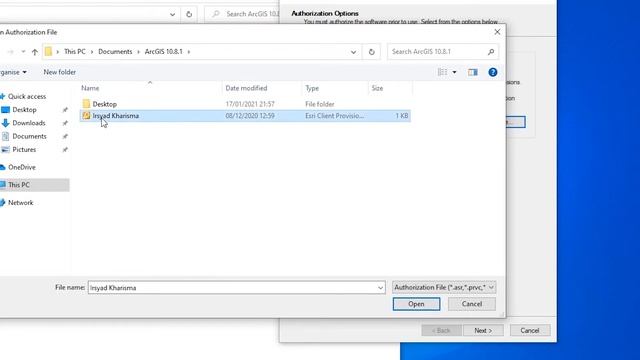The width and height of the screenshot is (640, 360).
Task: Close the Authorization File dialog
Action: click(497, 32)
